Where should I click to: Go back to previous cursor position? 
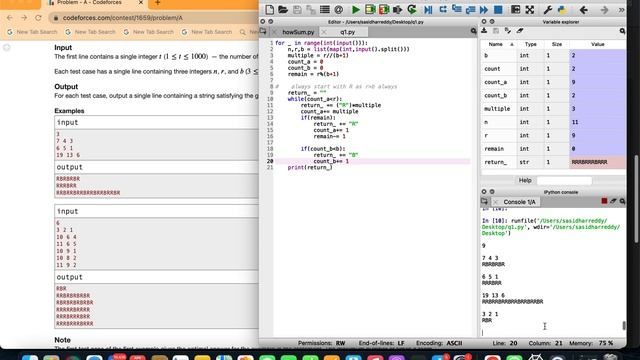[x=584, y=9]
